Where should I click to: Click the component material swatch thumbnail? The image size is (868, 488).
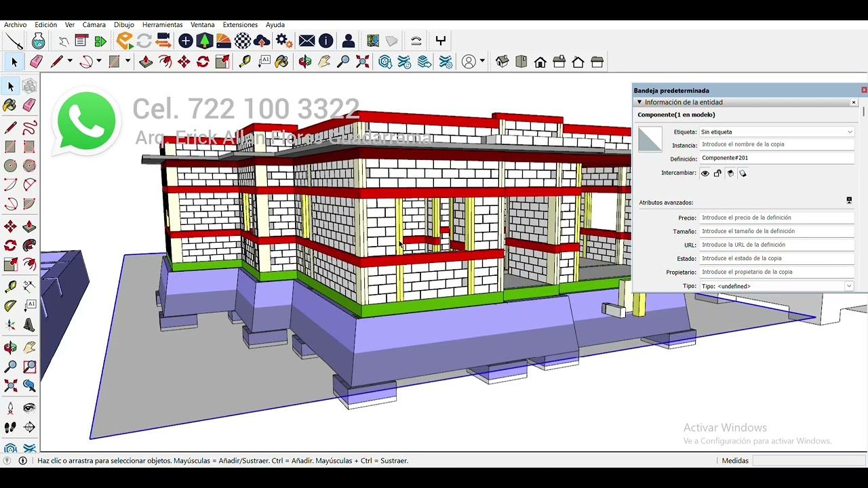point(650,140)
